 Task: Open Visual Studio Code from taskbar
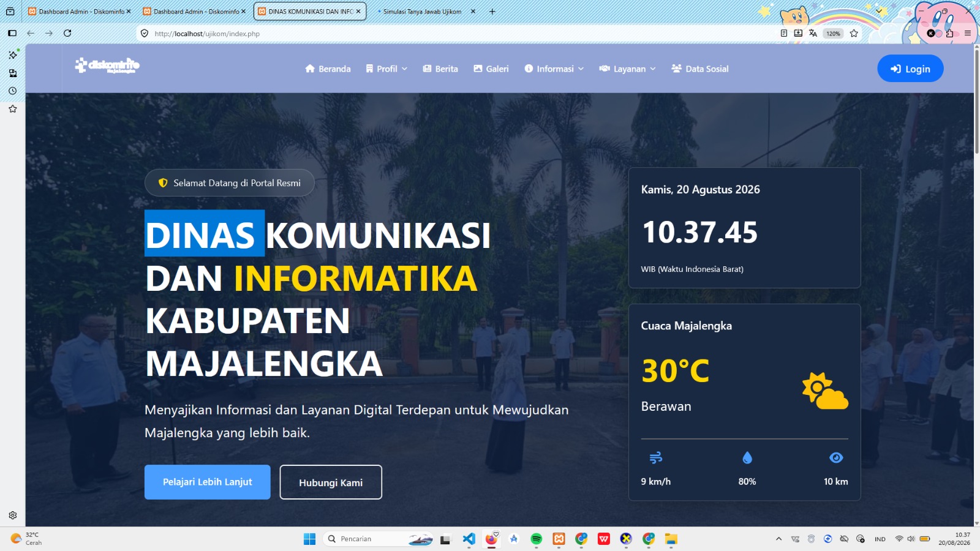tap(469, 539)
